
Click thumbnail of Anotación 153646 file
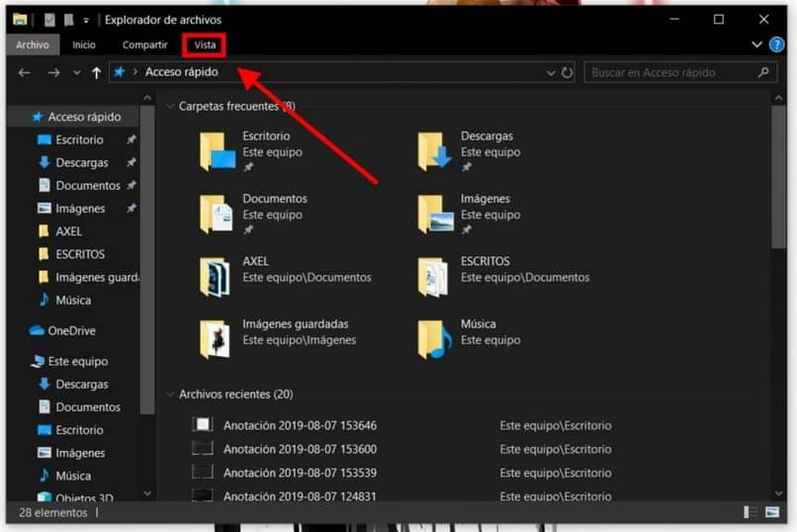click(x=203, y=424)
